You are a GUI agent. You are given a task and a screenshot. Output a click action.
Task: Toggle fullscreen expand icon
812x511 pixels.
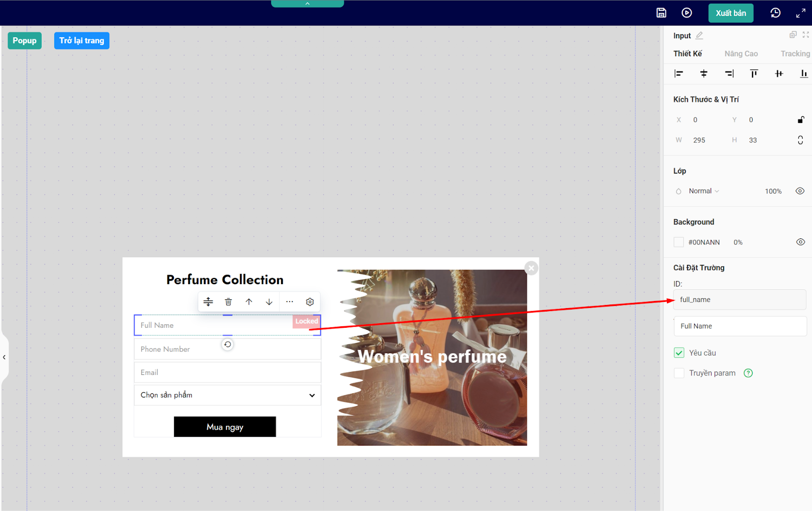801,13
